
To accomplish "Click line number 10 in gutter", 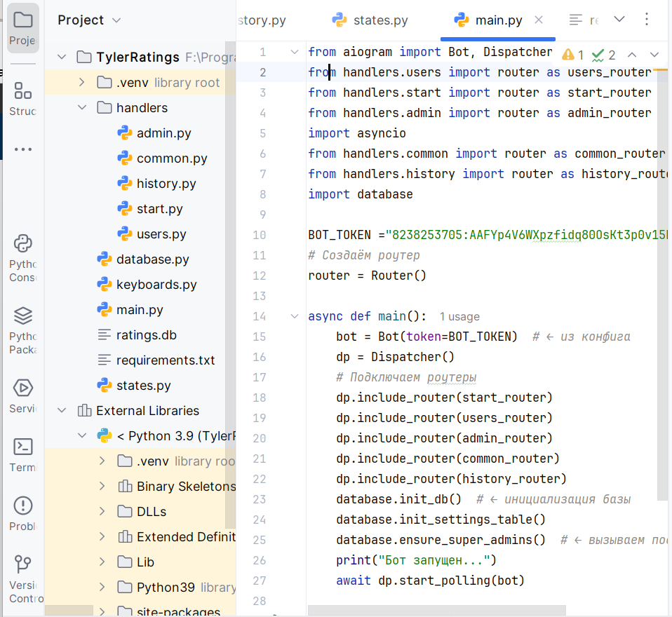I will point(260,236).
